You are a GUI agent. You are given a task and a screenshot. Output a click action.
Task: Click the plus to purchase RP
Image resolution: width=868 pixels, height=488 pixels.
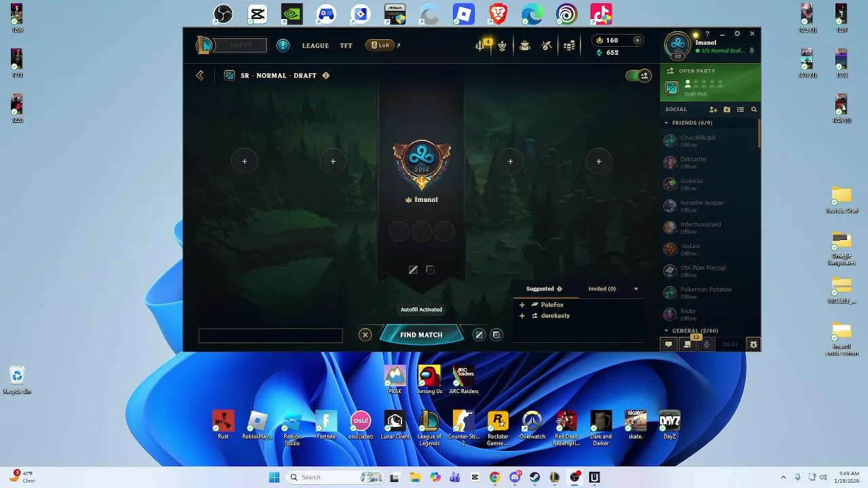637,41
